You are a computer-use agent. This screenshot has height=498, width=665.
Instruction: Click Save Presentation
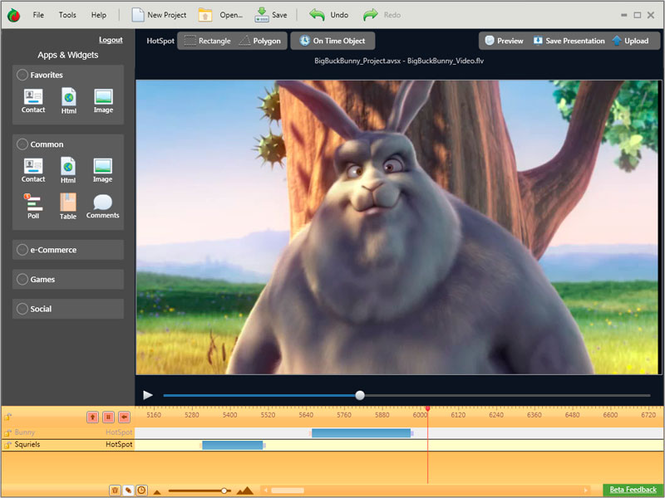click(569, 41)
